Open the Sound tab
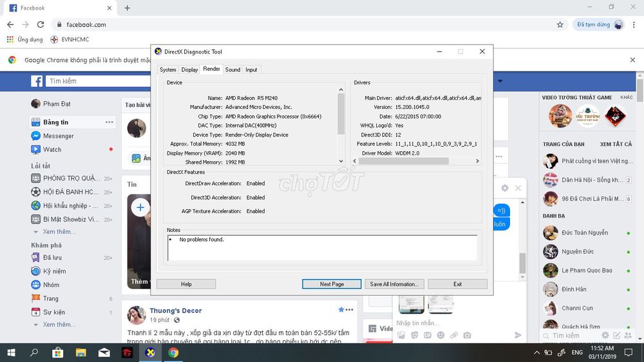 pos(232,70)
